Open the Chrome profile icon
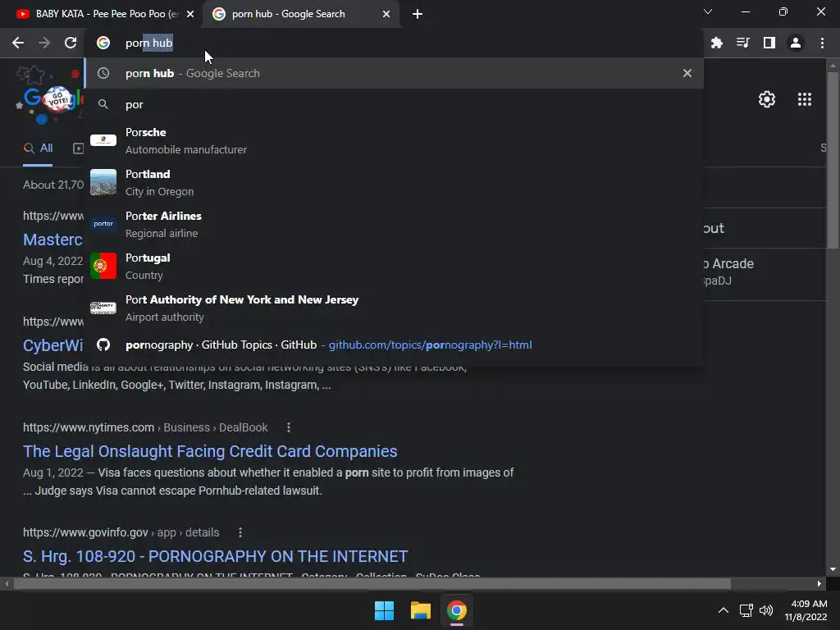 [796, 43]
